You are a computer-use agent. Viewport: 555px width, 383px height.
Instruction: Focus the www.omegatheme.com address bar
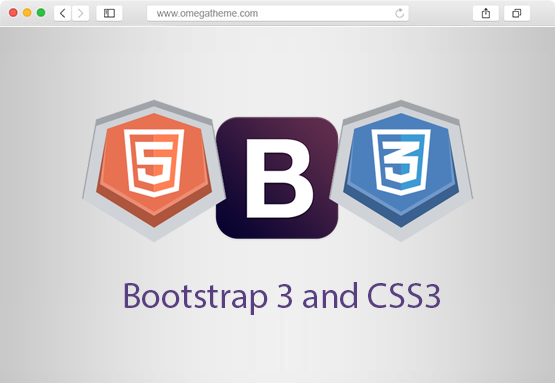(278, 13)
